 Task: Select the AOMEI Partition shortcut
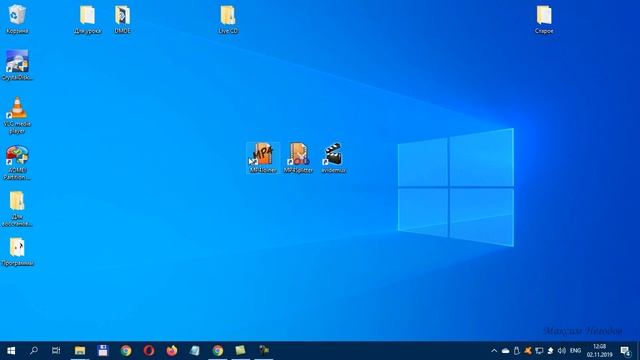click(17, 163)
